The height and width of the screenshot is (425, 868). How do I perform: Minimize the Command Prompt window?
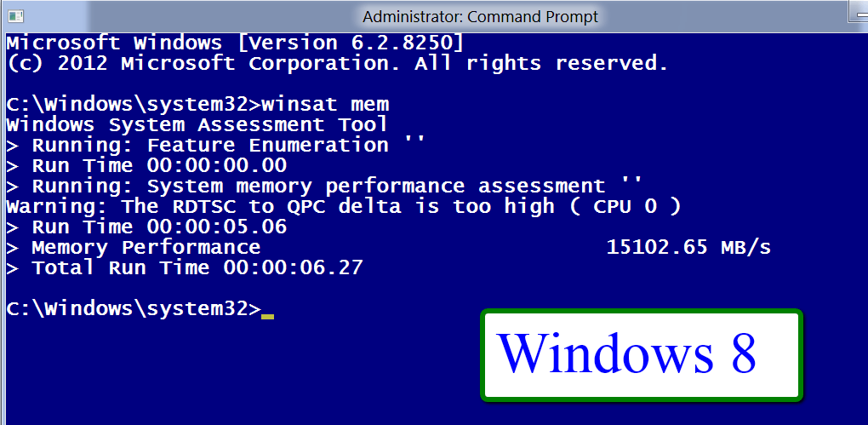tap(858, 17)
